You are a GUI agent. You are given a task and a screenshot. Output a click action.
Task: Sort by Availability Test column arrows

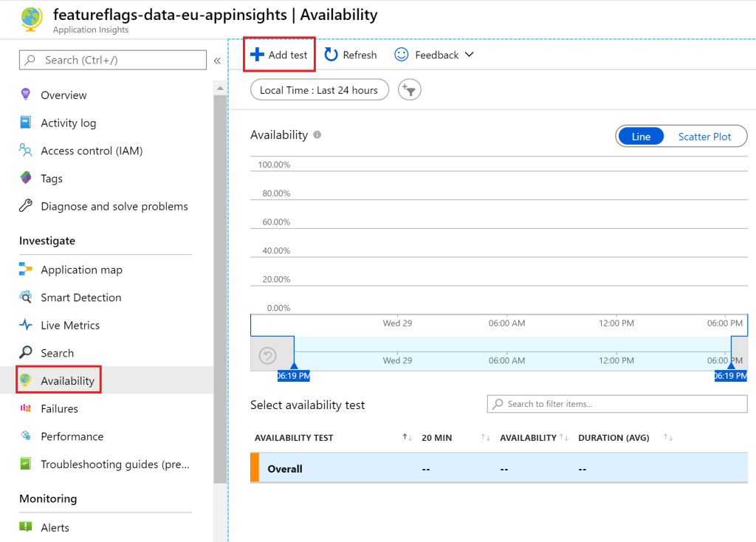(407, 438)
